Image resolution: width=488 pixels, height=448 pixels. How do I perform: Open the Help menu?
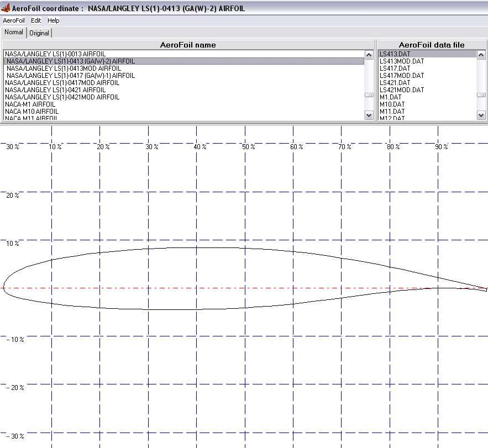click(x=53, y=20)
